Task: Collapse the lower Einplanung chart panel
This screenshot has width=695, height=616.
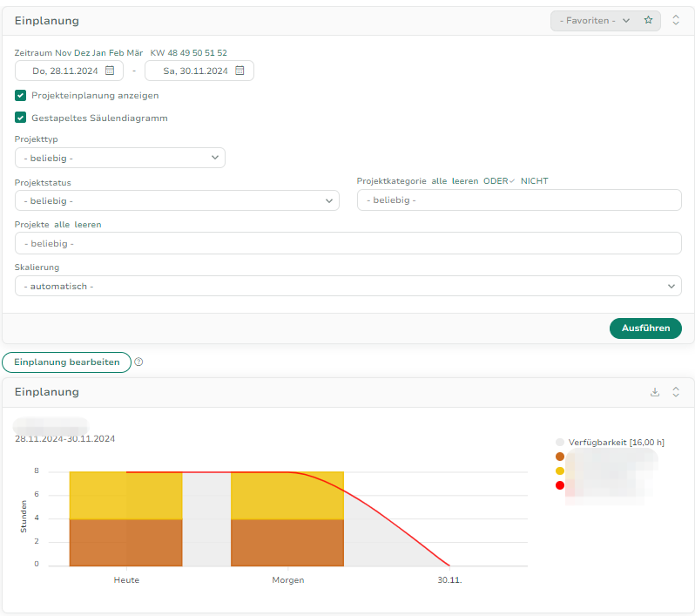Action: [x=676, y=392]
